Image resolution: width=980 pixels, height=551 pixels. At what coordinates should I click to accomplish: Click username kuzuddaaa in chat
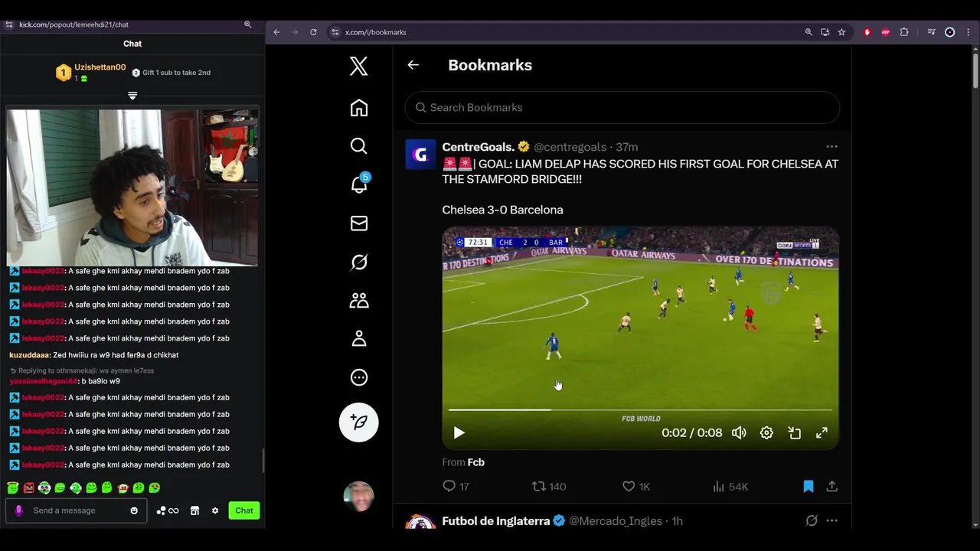tap(30, 355)
